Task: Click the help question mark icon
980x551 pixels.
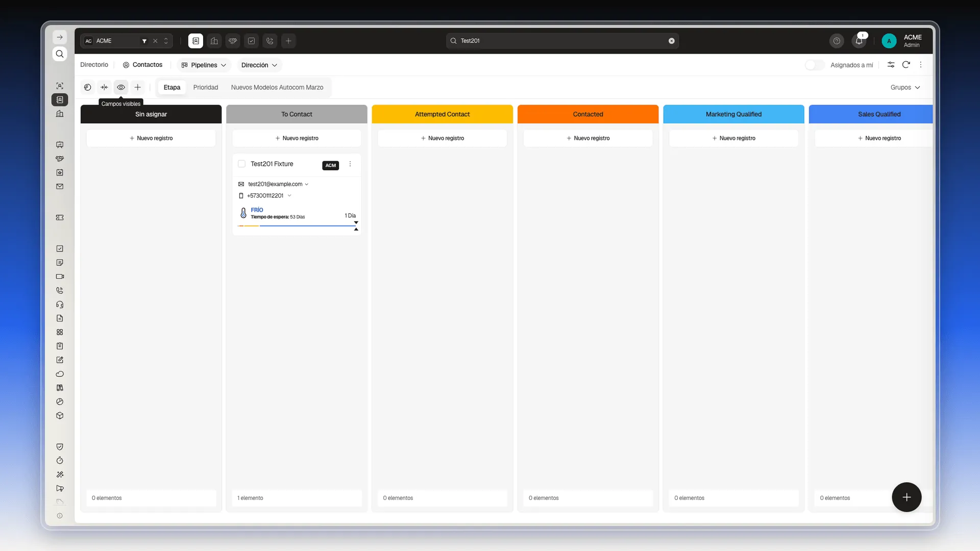Action: pos(837,41)
